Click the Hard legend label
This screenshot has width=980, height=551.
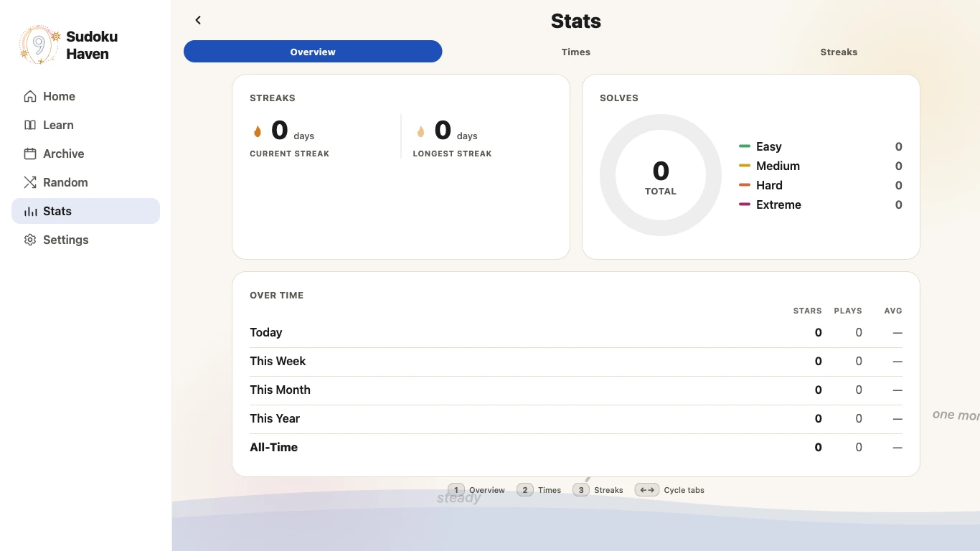[769, 185]
